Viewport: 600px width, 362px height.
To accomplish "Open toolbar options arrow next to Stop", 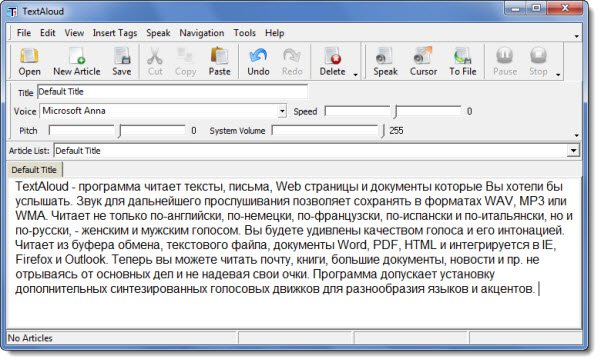I will tap(558, 75).
